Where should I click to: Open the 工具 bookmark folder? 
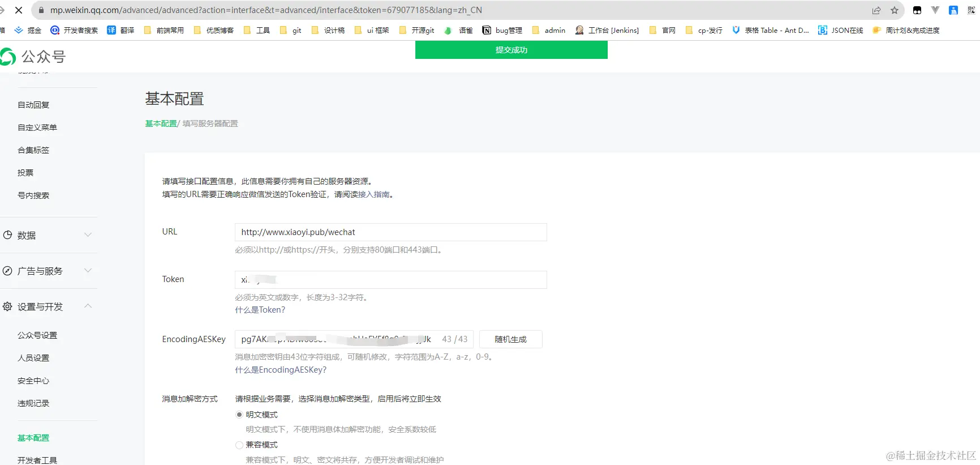(x=256, y=31)
